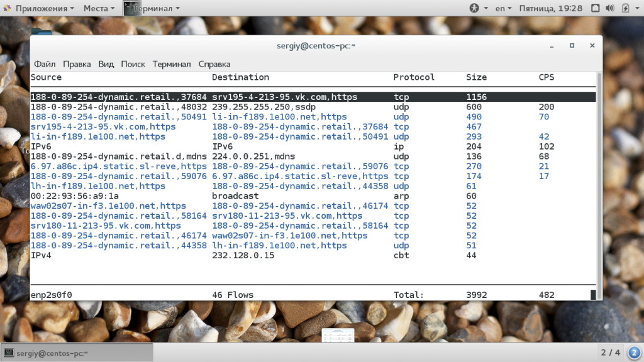
Task: Open the Файл menu
Action: (45, 64)
